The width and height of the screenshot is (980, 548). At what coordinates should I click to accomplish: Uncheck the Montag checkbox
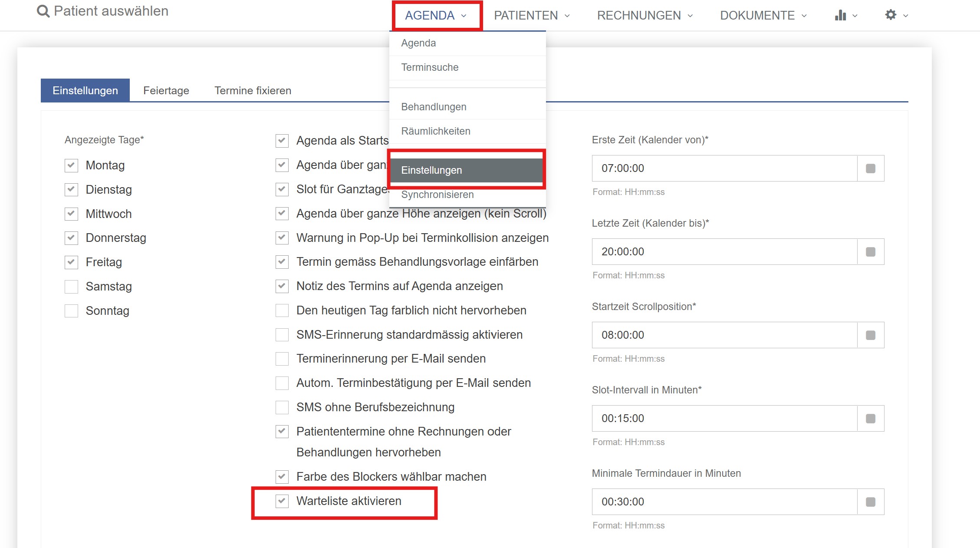[71, 165]
